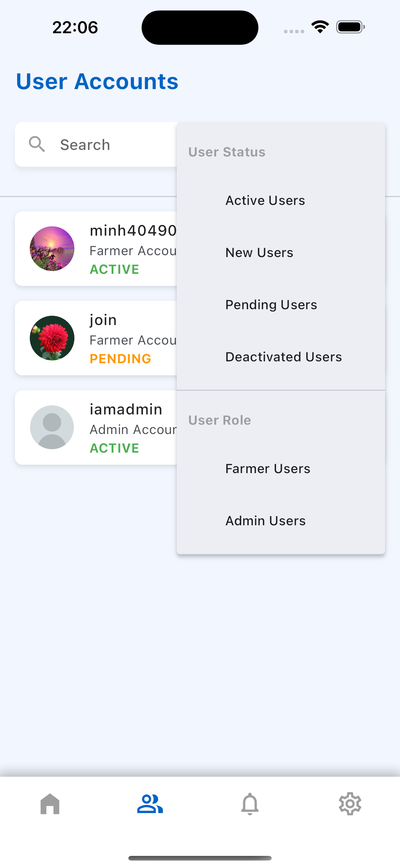Open notifications bell icon

coord(250,804)
